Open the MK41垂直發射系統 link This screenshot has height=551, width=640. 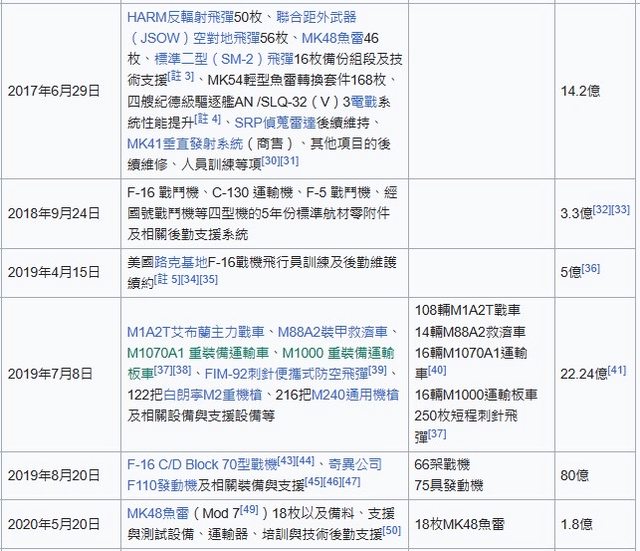coord(186,144)
